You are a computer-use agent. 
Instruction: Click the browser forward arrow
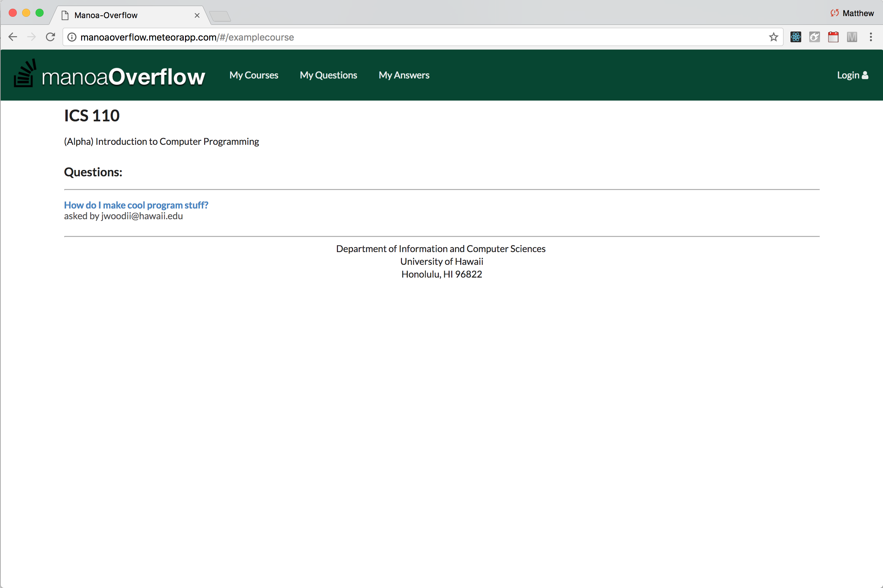click(x=32, y=37)
